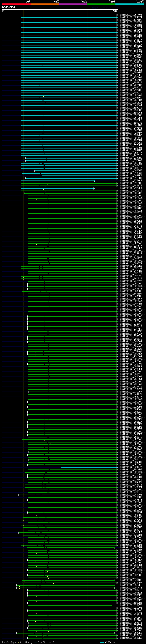The height and width of the screenshot is (644, 146).
Task: Select label UniRef100_P25491
Action: 131,635
